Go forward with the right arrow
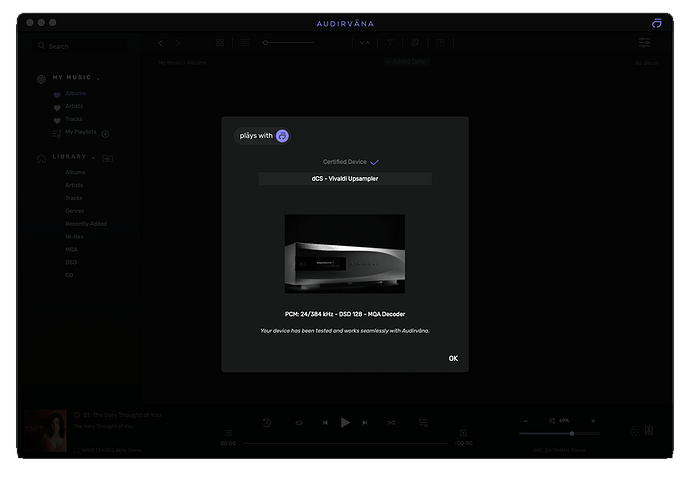 point(178,43)
